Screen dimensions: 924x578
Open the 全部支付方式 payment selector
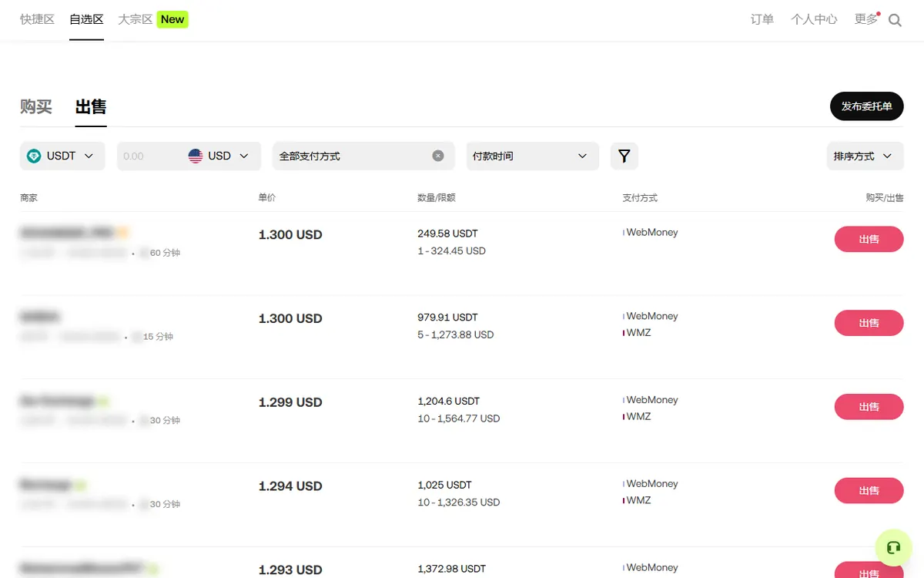point(363,156)
